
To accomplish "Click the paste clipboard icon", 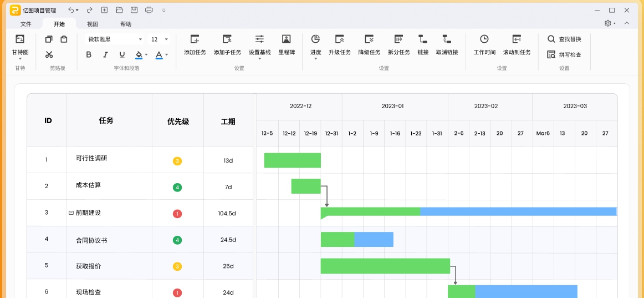I will point(64,39).
